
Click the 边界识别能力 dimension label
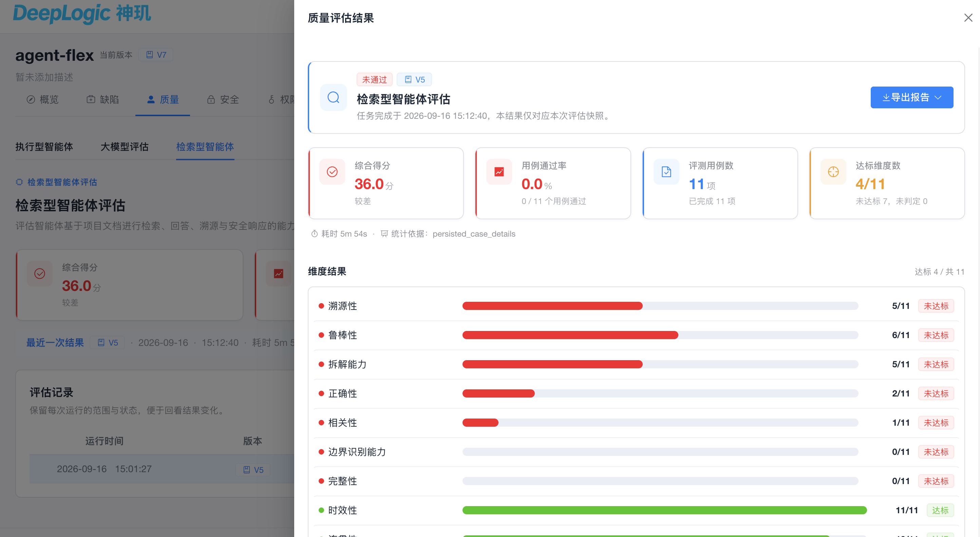357,452
